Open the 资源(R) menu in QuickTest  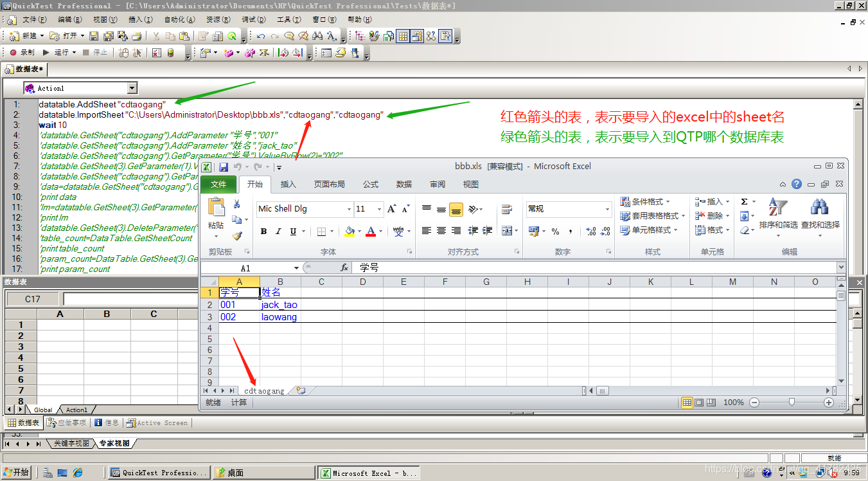pyautogui.click(x=218, y=20)
